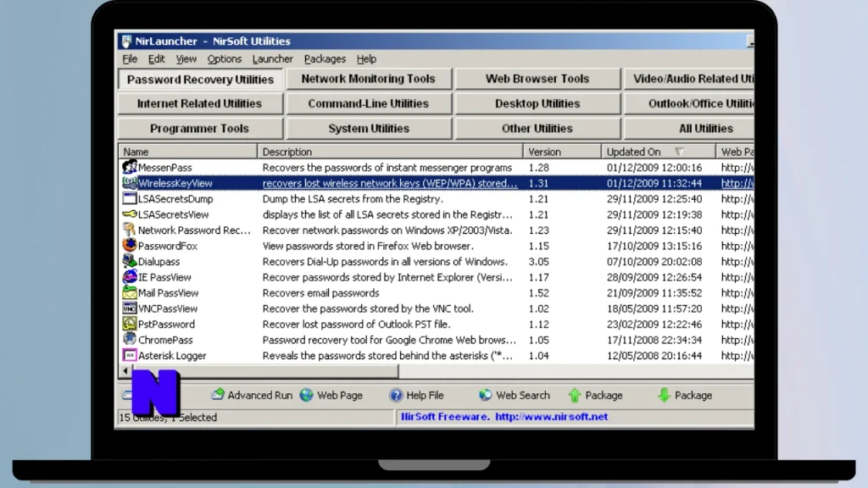Click date 12/05/2008 20:16:44 cell
Image resolution: width=868 pixels, height=488 pixels.
tap(654, 356)
